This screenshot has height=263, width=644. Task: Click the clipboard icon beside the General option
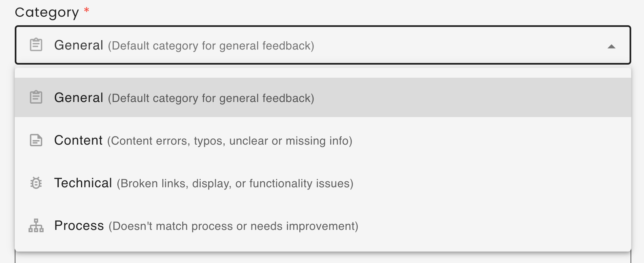[36, 97]
